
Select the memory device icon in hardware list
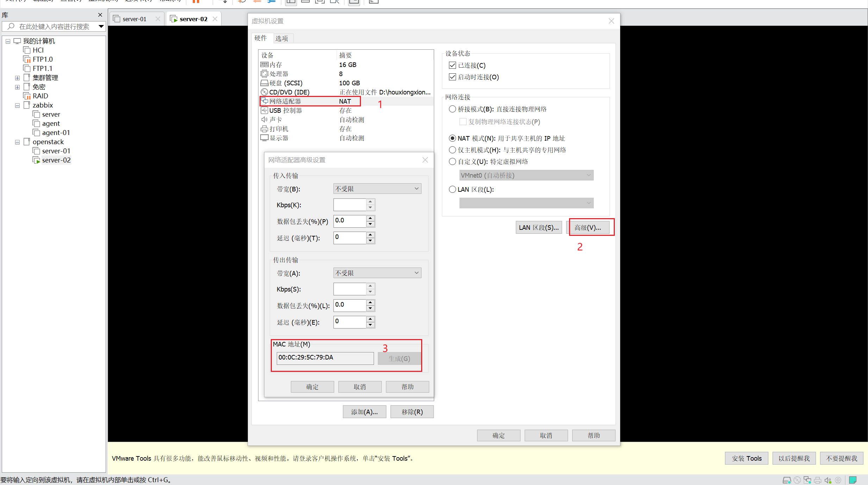tap(264, 65)
